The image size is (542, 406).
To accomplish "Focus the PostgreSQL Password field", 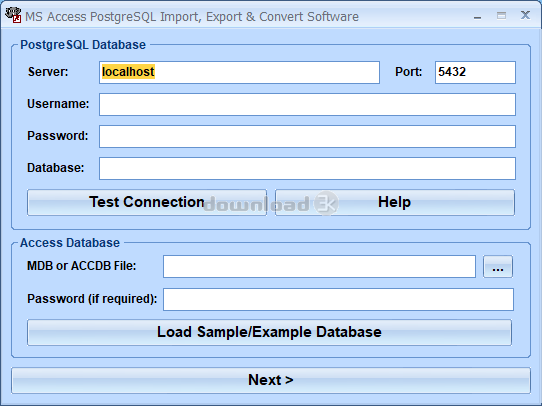I will point(307,136).
